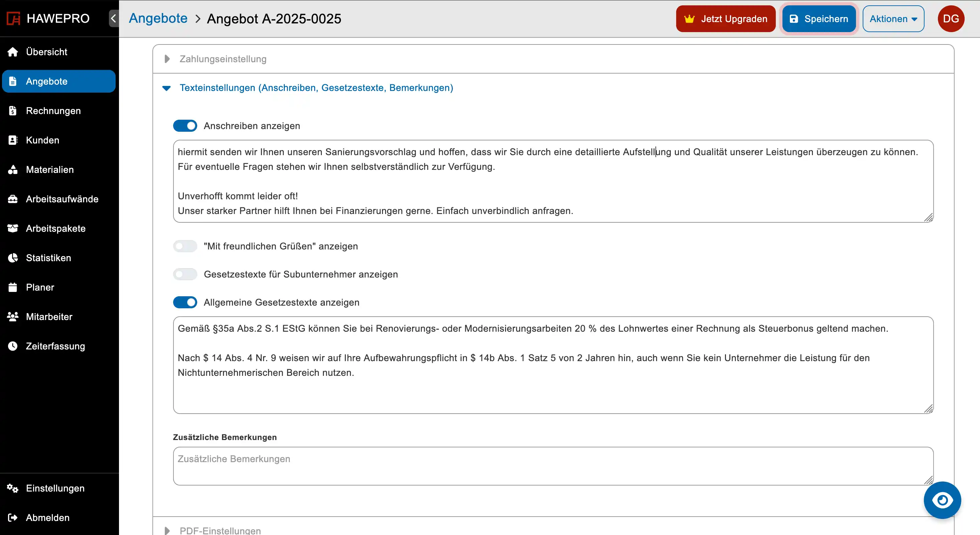The width and height of the screenshot is (980, 535).
Task: Click the Mitarbeiter people icon
Action: pos(13,317)
